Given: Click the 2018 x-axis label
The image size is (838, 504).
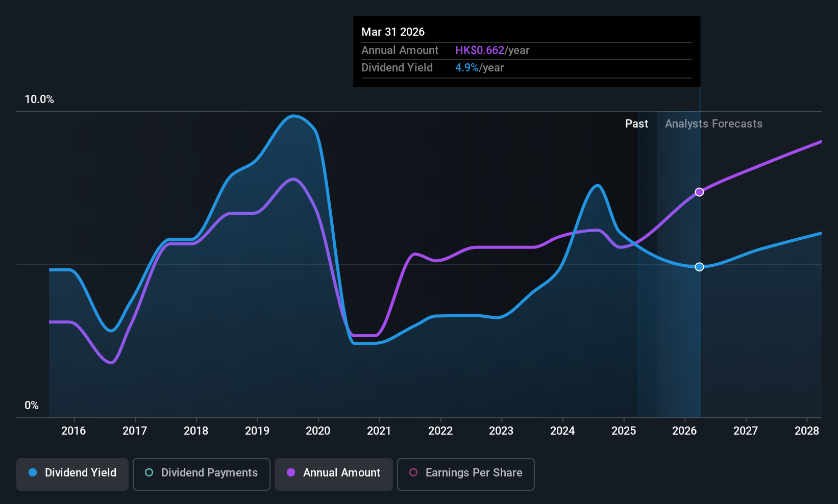Looking at the screenshot, I should coord(196,431).
